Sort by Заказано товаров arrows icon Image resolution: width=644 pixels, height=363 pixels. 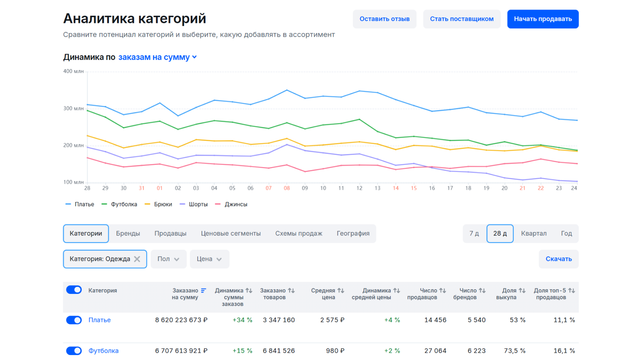click(x=291, y=291)
